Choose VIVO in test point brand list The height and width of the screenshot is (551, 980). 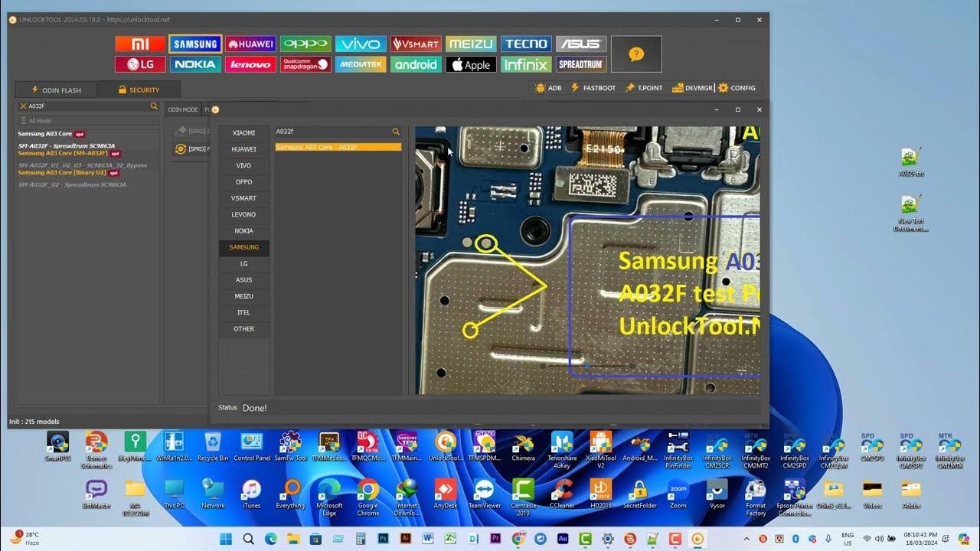pyautogui.click(x=244, y=165)
